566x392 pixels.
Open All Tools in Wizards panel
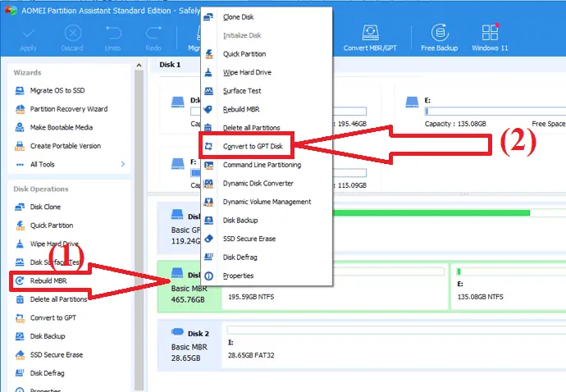42,164
